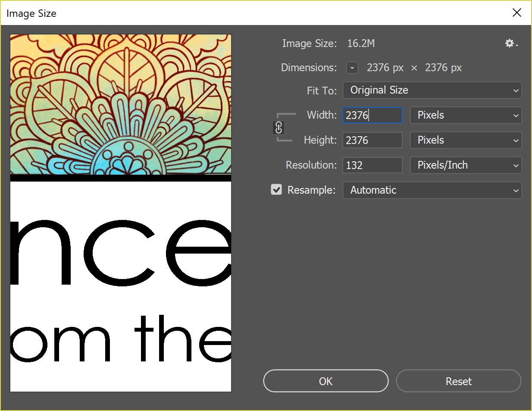Viewport: 532px width, 411px height.
Task: Click the gear settings icon
Action: pos(510,43)
